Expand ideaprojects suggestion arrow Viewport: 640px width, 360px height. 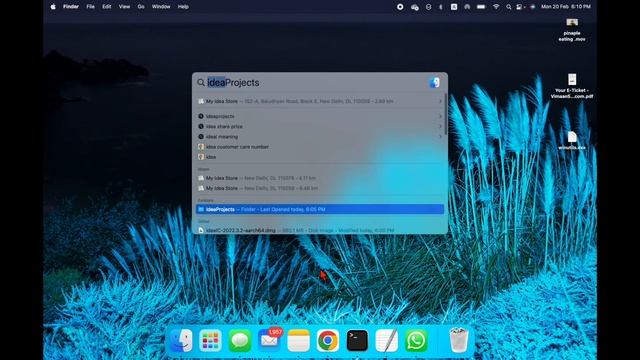(x=440, y=116)
